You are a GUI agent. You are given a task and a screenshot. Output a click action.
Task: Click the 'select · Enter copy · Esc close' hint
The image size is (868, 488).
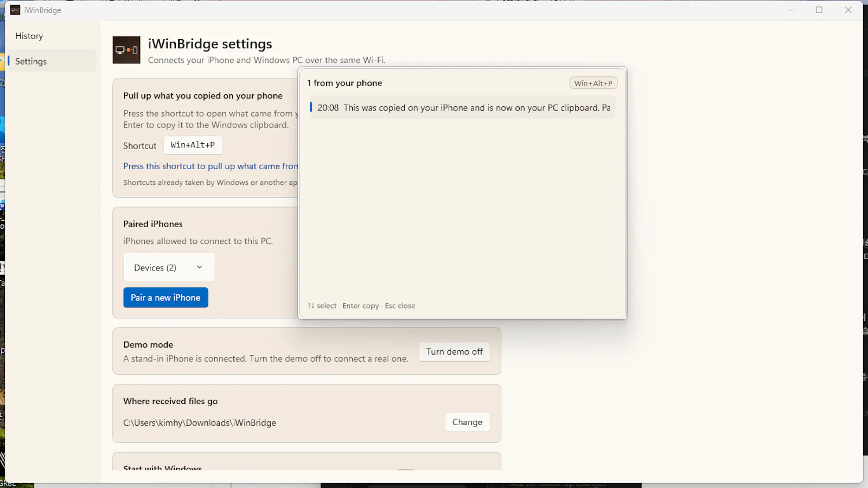tap(361, 306)
